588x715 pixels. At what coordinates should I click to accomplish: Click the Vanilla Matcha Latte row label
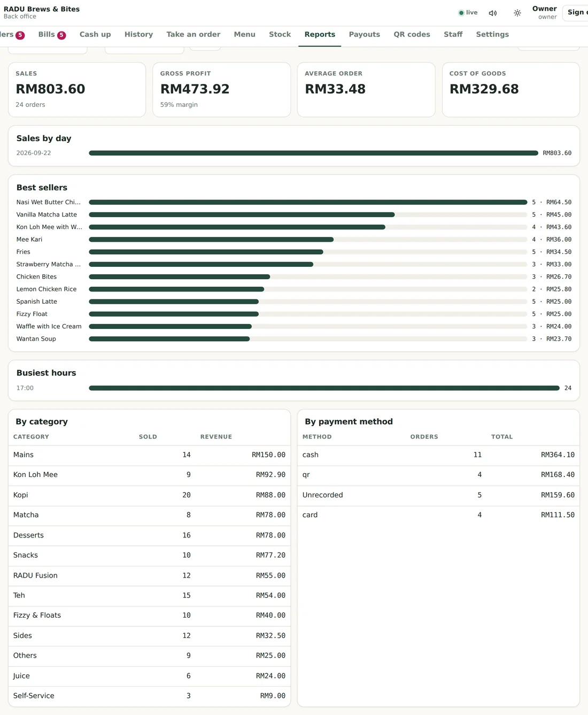pos(47,215)
